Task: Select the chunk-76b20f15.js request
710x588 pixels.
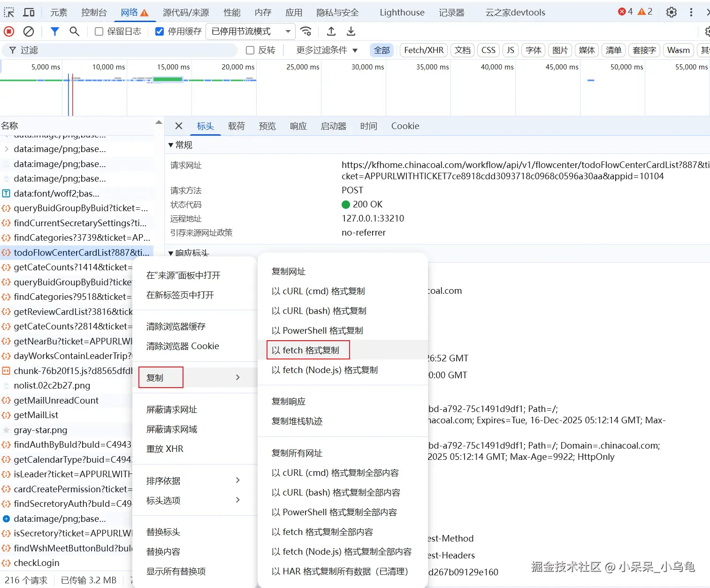Action: point(66,371)
